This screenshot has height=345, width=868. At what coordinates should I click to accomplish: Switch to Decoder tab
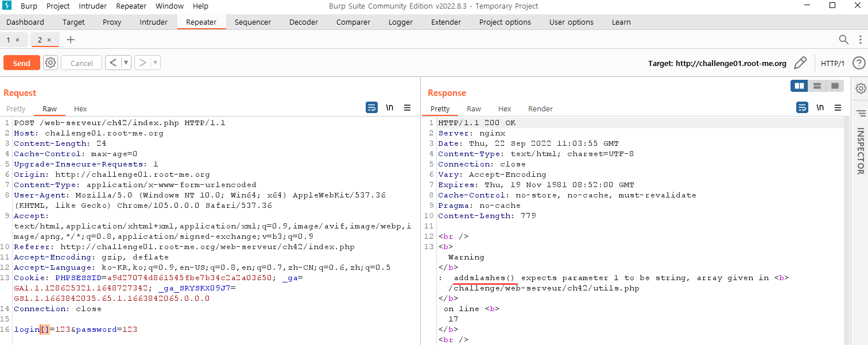pos(304,22)
